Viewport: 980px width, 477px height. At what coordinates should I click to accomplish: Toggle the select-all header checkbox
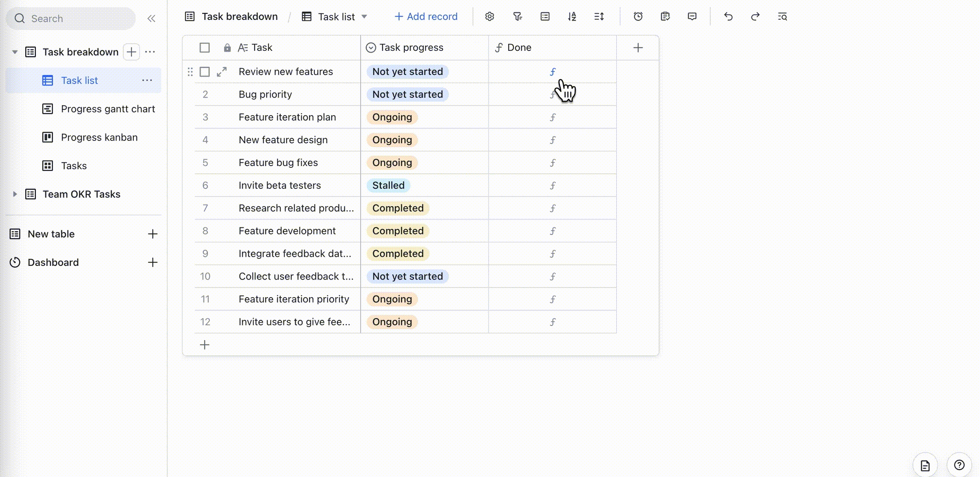204,48
